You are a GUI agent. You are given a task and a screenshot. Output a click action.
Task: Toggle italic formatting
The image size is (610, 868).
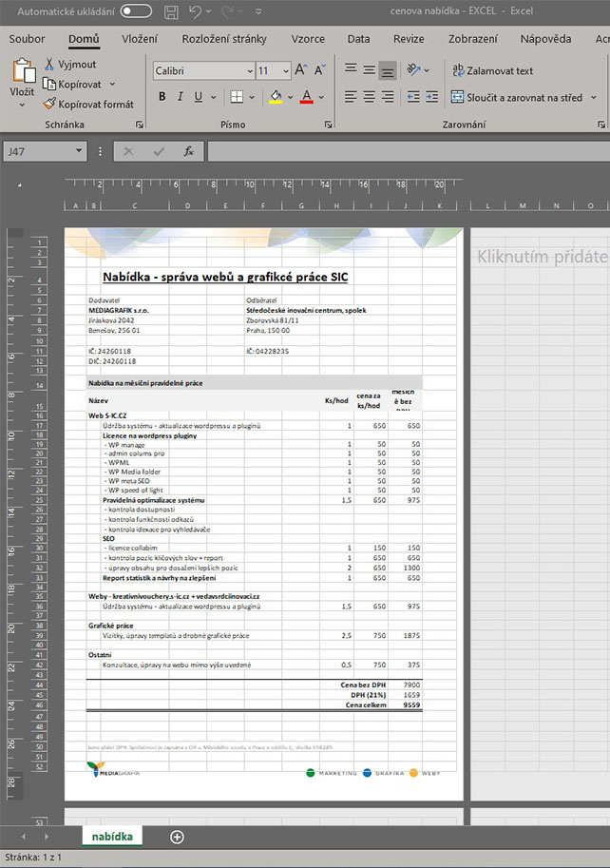(x=181, y=97)
